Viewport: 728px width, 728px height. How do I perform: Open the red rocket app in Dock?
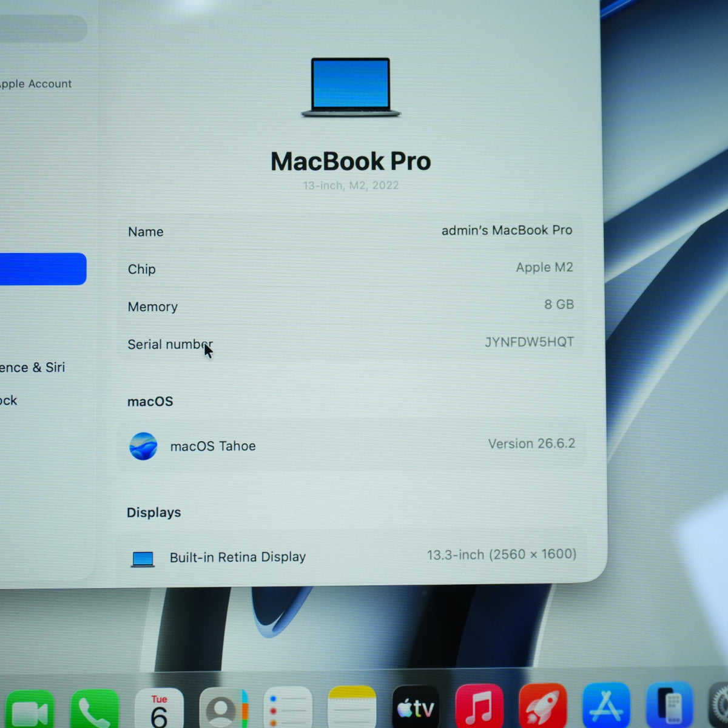(543, 706)
